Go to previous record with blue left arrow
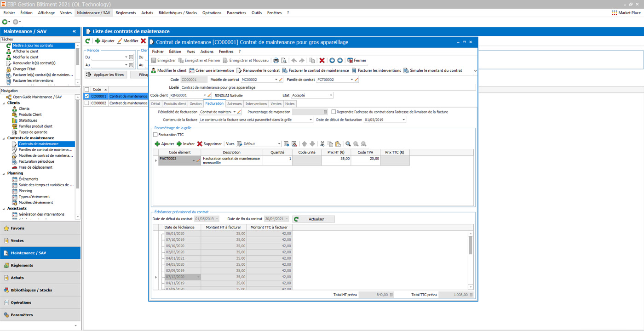This screenshot has height=331, width=644. pos(332,61)
